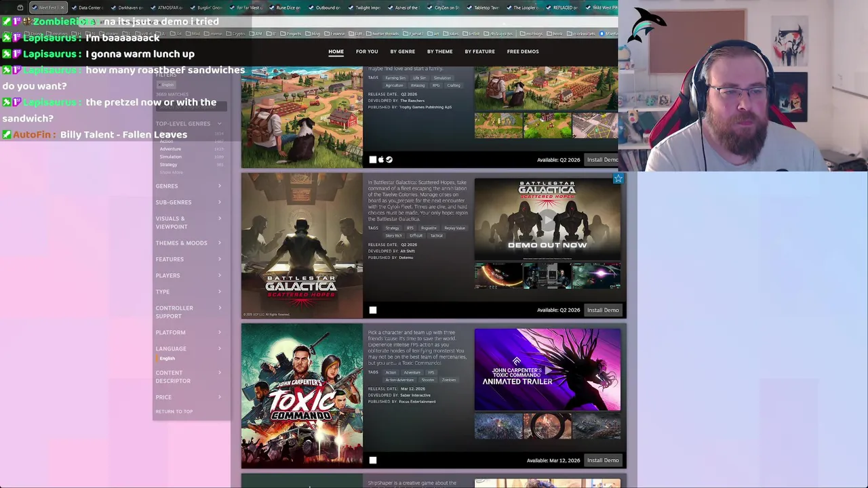Click the Farming Sim tag
This screenshot has height=488, width=868.
[395, 78]
